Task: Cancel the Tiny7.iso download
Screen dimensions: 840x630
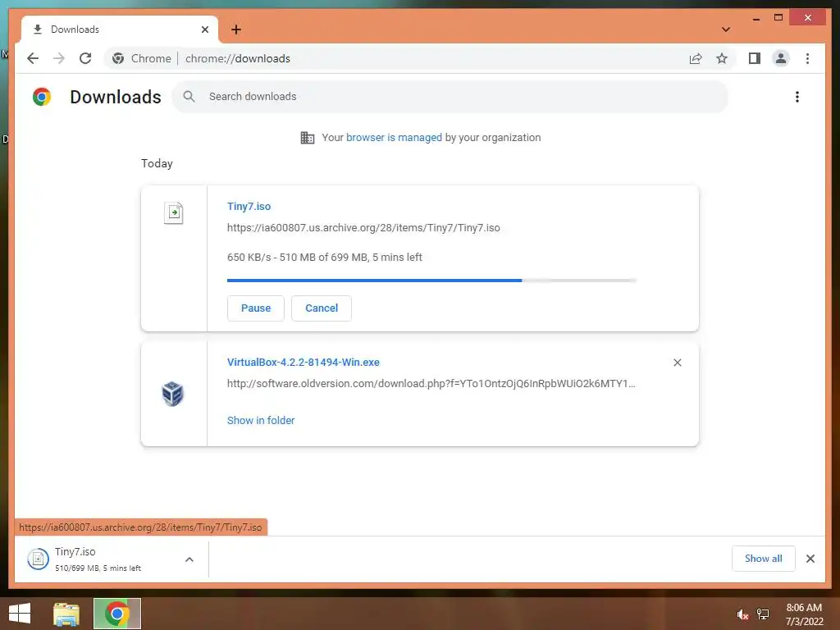Action: pyautogui.click(x=322, y=308)
